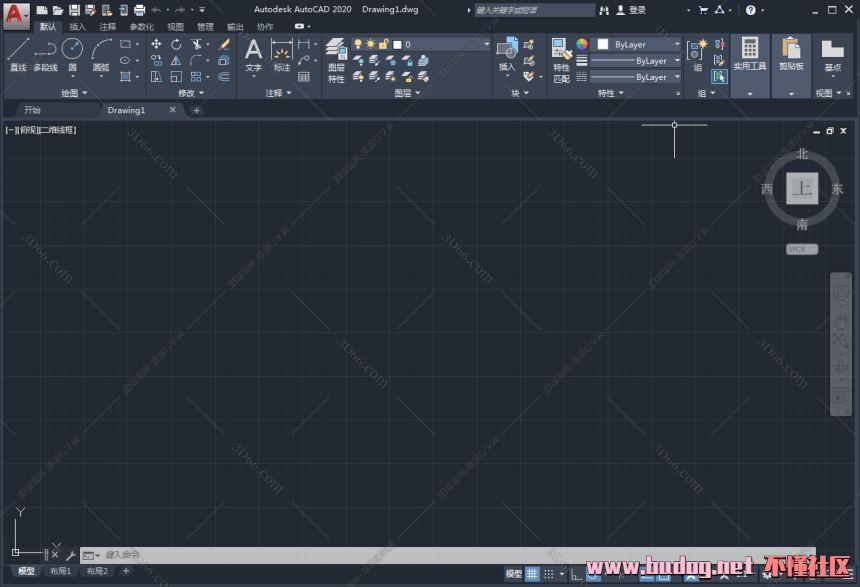Use the Erase tool icon

pos(224,44)
